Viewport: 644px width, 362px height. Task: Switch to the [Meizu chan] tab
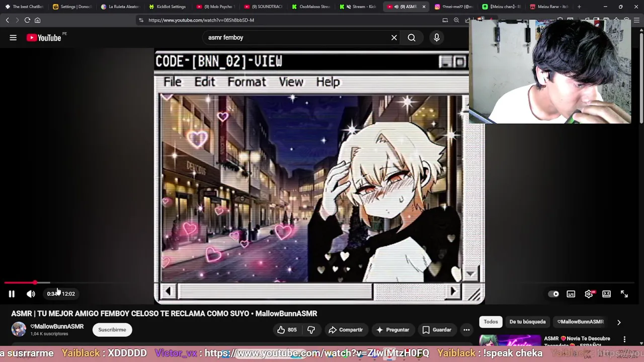click(502, 7)
